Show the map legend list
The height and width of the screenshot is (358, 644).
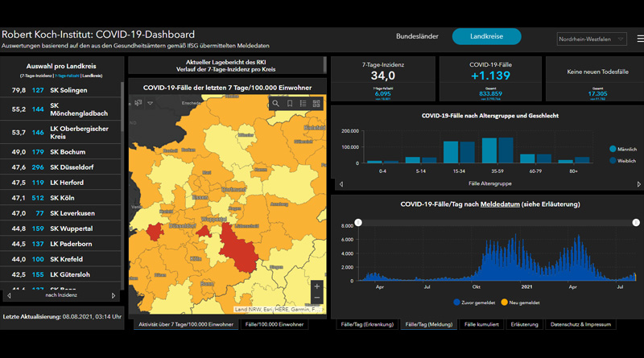(303, 104)
